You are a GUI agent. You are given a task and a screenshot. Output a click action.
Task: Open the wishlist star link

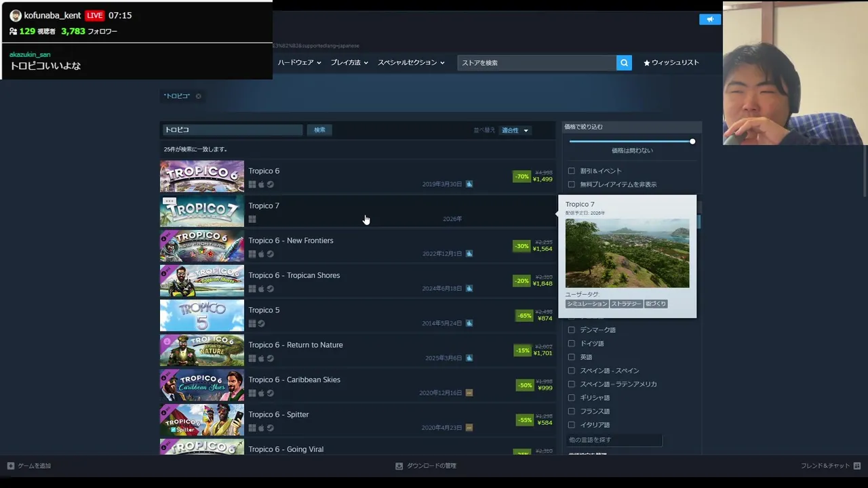[671, 62]
